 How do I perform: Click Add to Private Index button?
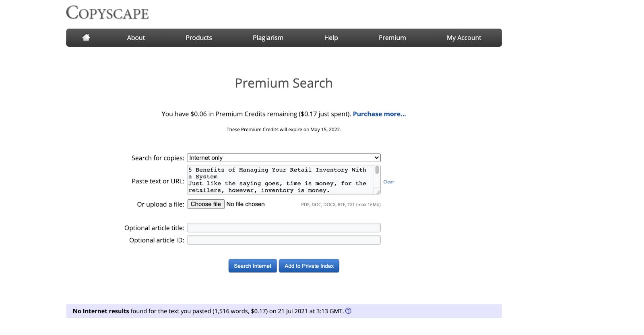point(309,266)
